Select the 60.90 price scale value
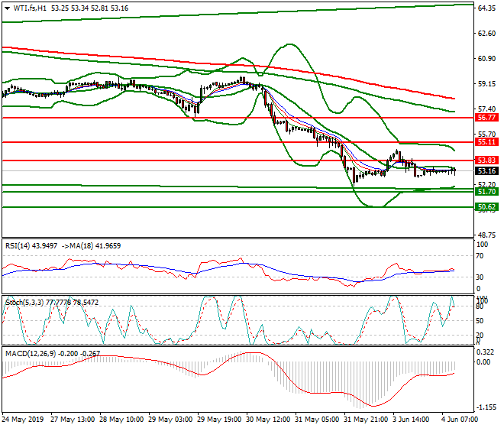 tap(486, 59)
